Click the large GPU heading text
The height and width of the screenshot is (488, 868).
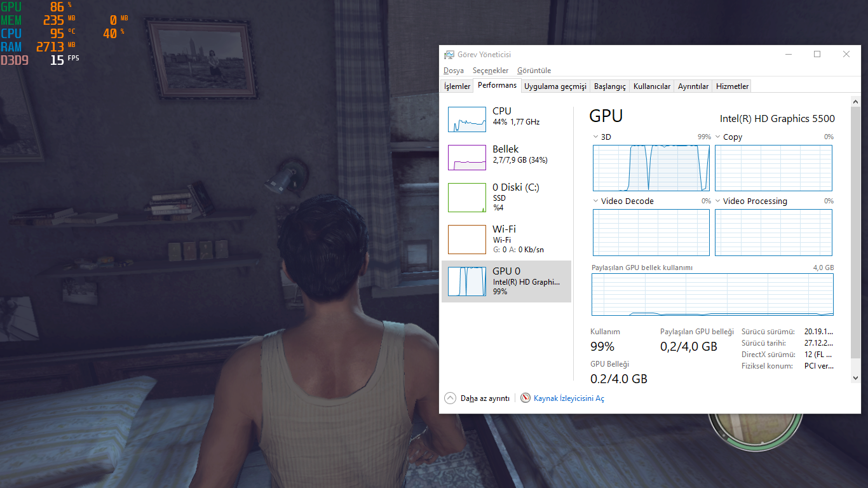pyautogui.click(x=606, y=116)
